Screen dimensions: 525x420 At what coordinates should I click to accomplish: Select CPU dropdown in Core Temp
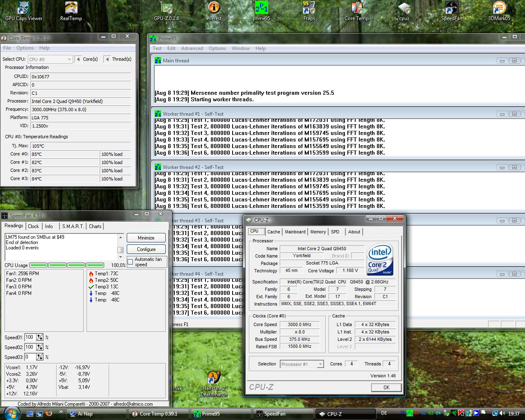click(50, 59)
